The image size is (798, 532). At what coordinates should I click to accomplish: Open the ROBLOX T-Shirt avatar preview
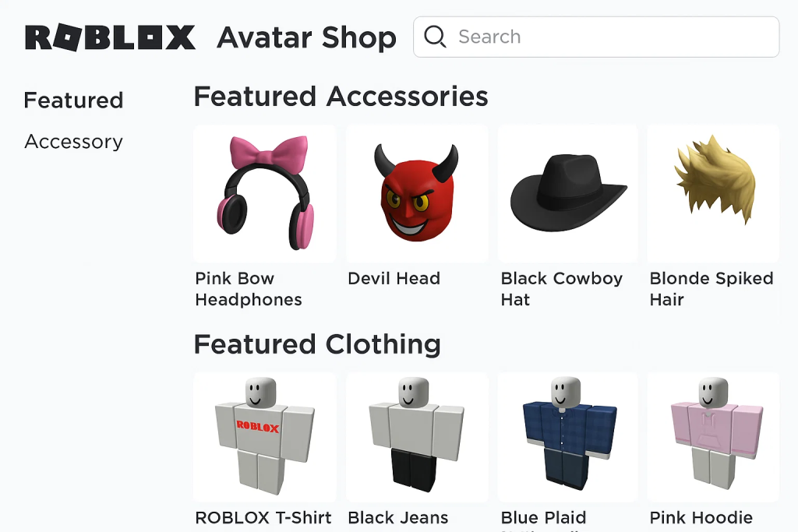tap(264, 437)
